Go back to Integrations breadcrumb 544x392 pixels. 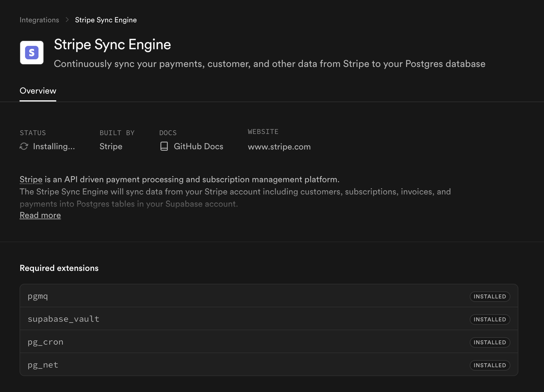(39, 20)
